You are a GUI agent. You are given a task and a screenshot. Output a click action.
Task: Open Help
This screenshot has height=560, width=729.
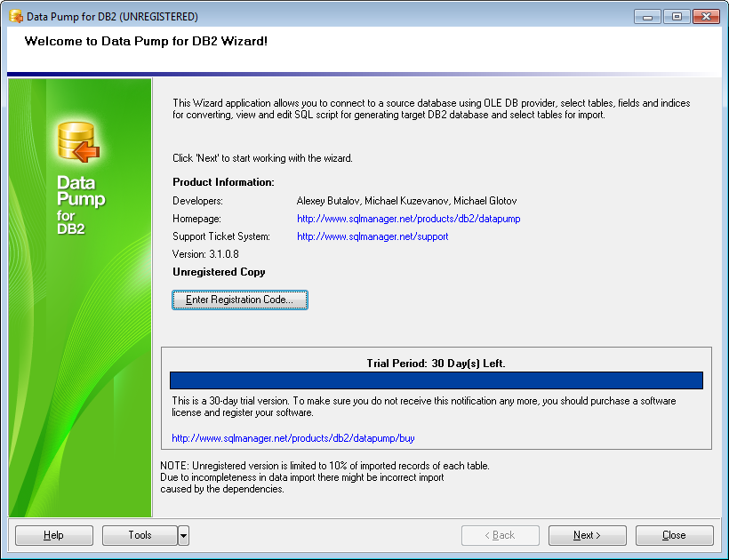pyautogui.click(x=54, y=535)
